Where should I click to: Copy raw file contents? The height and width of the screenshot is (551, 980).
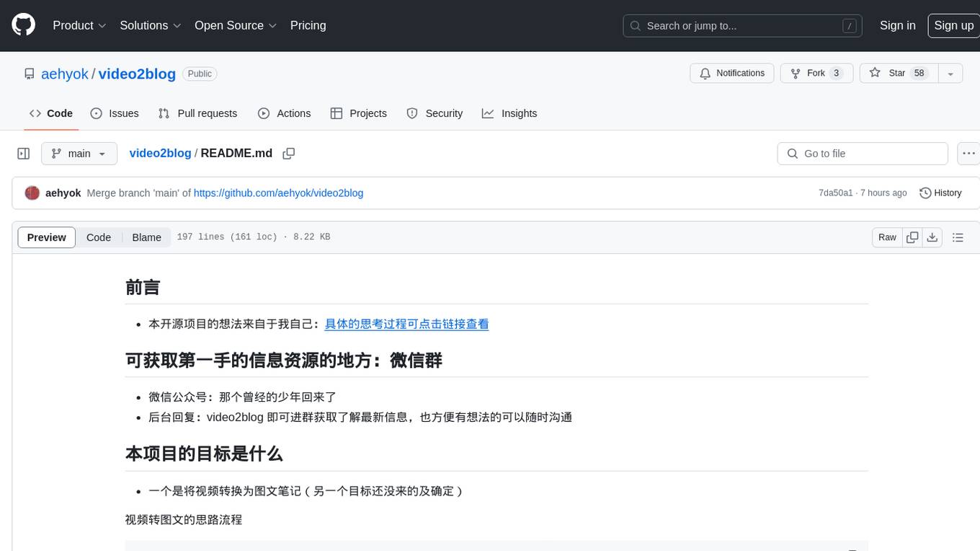(x=912, y=237)
